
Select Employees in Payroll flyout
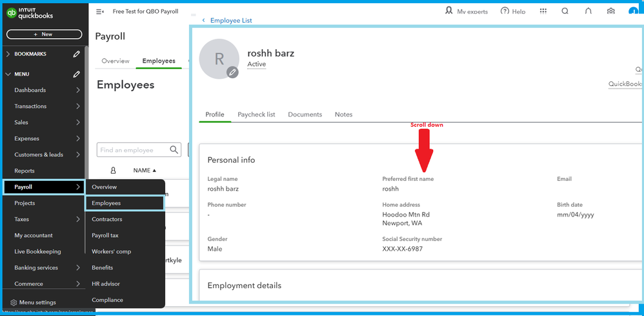pos(125,204)
